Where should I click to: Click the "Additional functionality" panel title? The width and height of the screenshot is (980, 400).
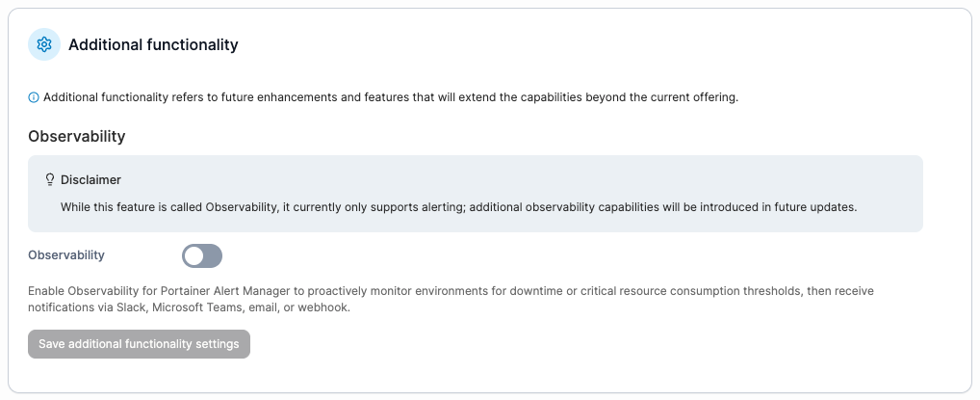click(x=153, y=44)
